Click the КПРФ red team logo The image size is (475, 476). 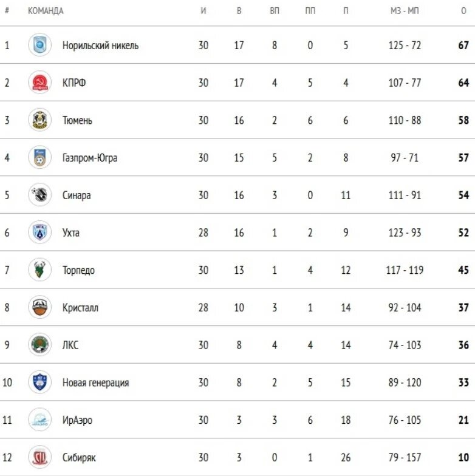[40, 83]
